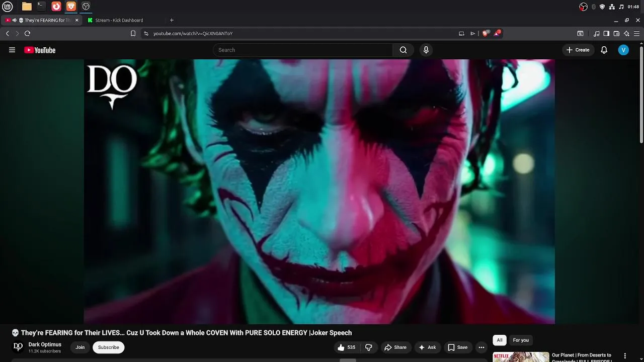Click the Ask AI button
This screenshot has height=362, width=644.
427,347
